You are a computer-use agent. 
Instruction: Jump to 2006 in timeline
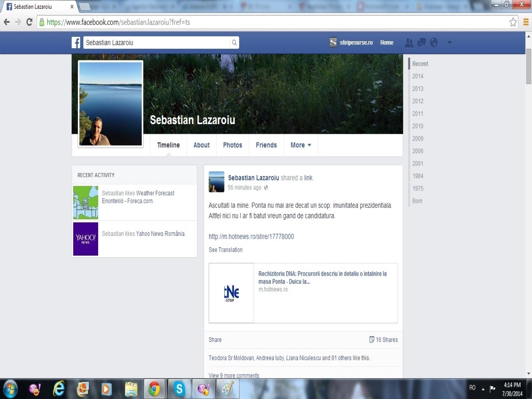click(x=418, y=151)
